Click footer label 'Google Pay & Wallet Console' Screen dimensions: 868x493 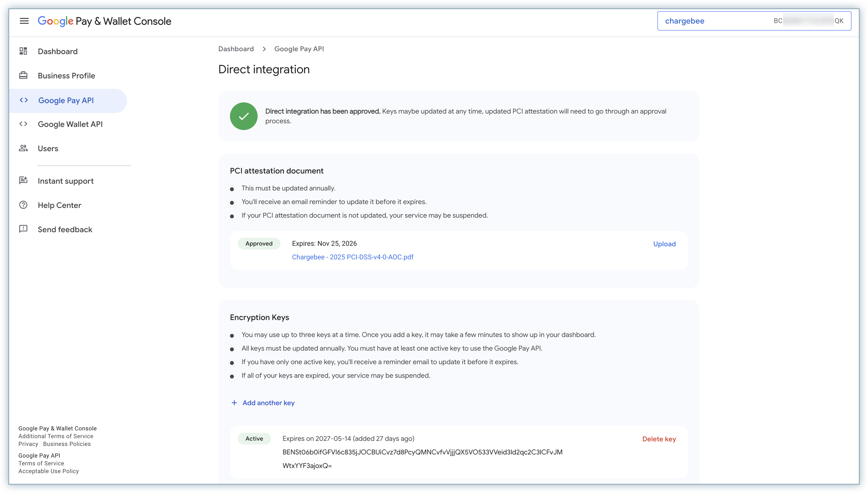point(57,428)
